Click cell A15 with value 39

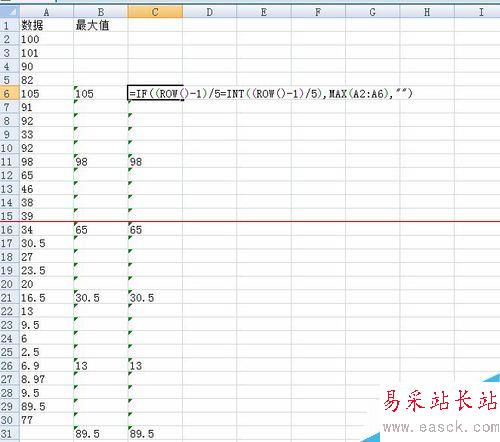click(x=47, y=216)
